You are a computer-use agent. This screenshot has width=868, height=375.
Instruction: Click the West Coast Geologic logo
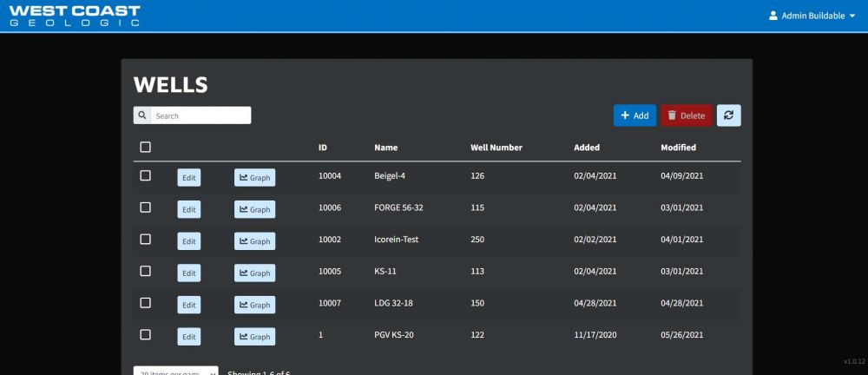tap(75, 16)
